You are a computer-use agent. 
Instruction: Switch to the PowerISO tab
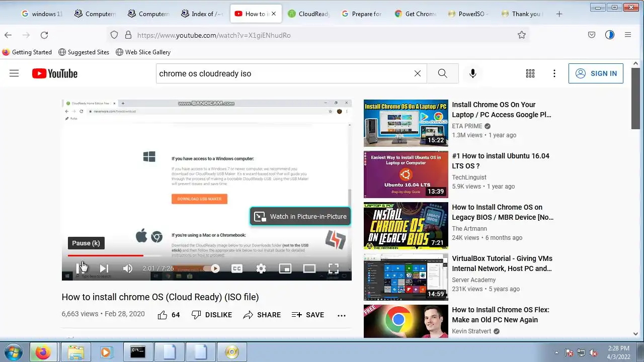click(x=468, y=14)
